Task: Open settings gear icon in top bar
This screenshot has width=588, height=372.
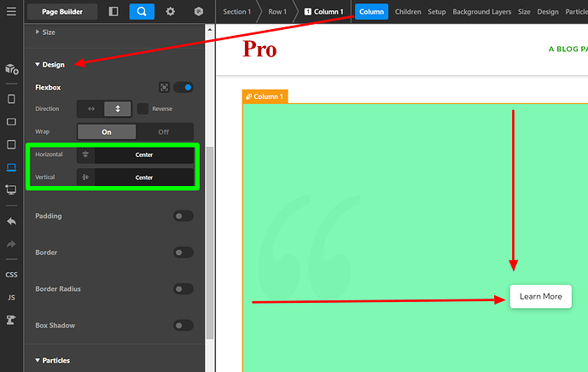Action: point(171,12)
